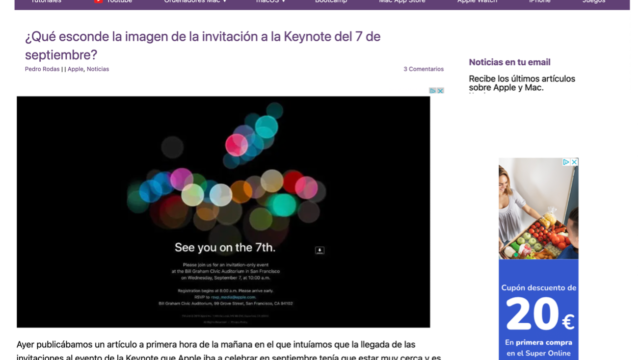Click the 'Ayer publicábamos un artículo' paragraph
This screenshot has height=360, width=640.
click(229, 351)
